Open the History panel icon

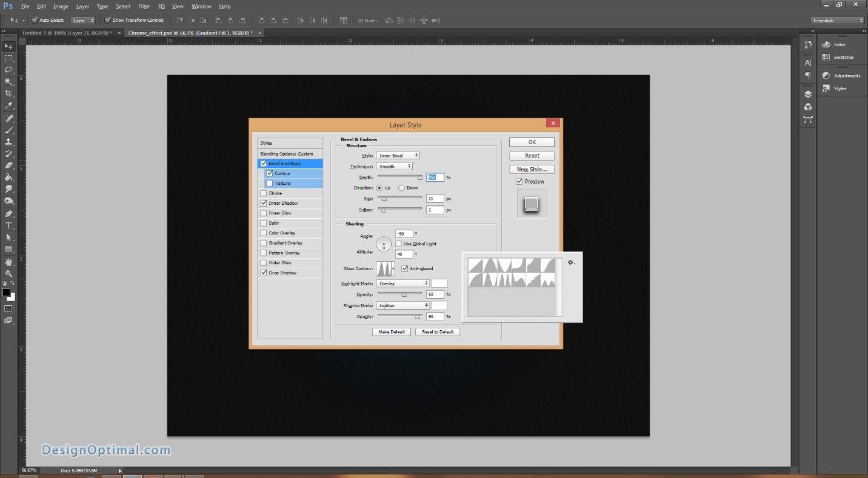click(x=808, y=45)
